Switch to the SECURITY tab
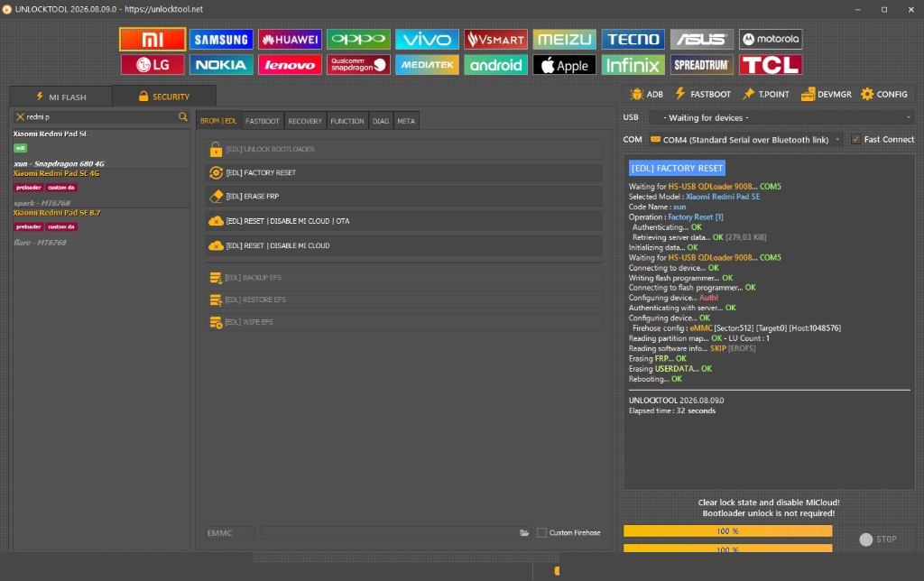The width and height of the screenshot is (924, 581). 164,96
